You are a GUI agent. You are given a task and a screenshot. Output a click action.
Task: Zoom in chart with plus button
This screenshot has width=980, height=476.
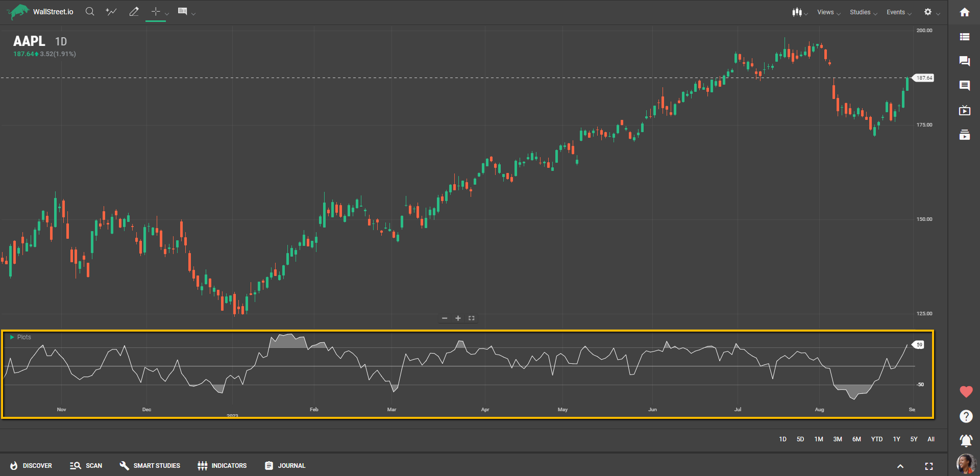[x=458, y=318]
